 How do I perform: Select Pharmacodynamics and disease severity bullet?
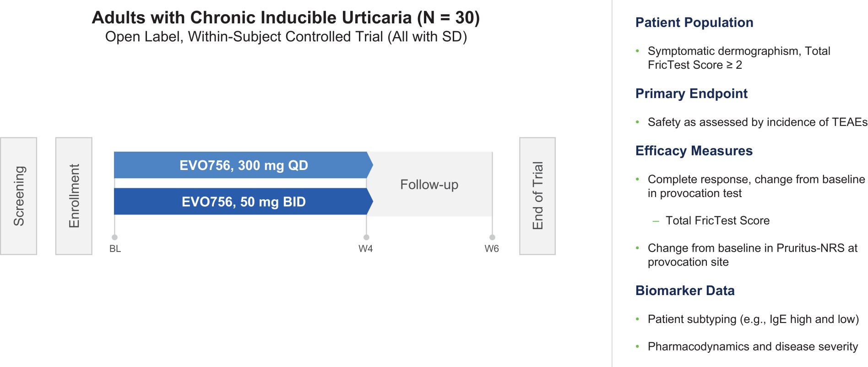point(753,347)
